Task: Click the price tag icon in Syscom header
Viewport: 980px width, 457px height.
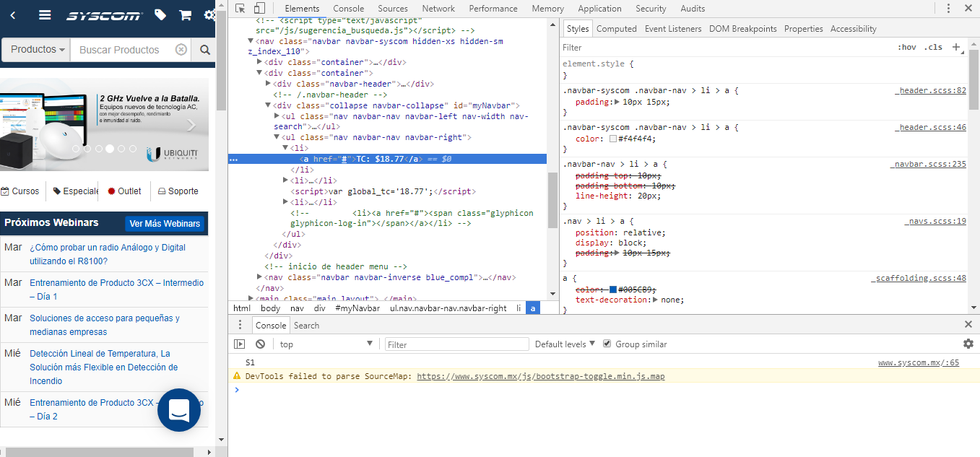Action: (160, 14)
